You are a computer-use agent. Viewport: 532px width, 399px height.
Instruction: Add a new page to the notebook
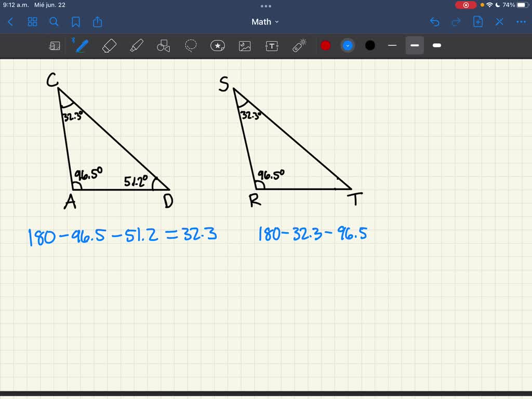477,22
